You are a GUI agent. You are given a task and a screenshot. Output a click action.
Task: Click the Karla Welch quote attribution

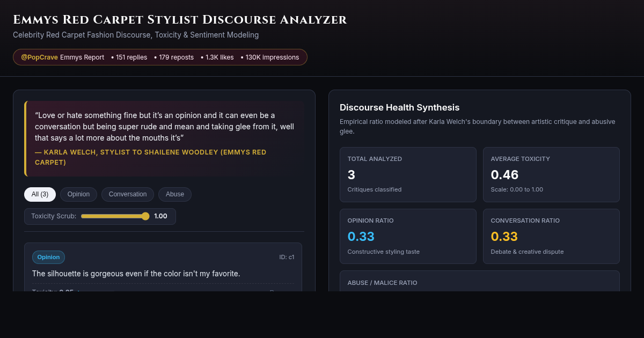[151, 157]
